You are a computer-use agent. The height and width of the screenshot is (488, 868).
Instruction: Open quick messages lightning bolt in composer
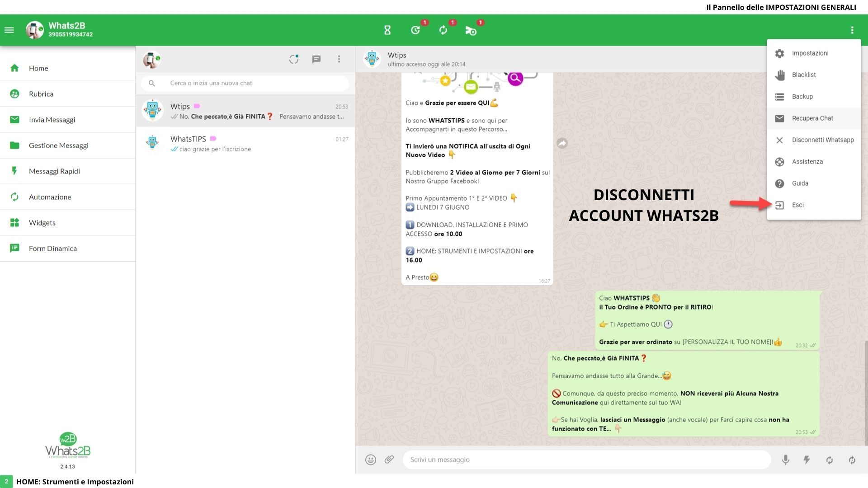[807, 460]
